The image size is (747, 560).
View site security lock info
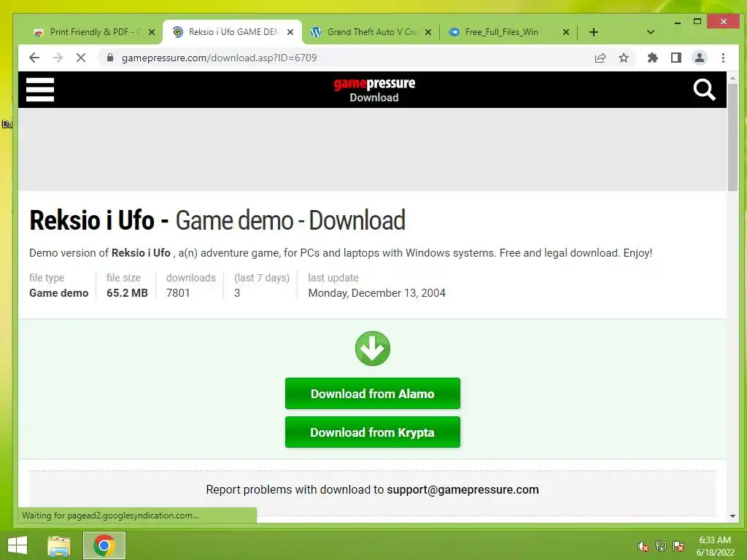[110, 58]
